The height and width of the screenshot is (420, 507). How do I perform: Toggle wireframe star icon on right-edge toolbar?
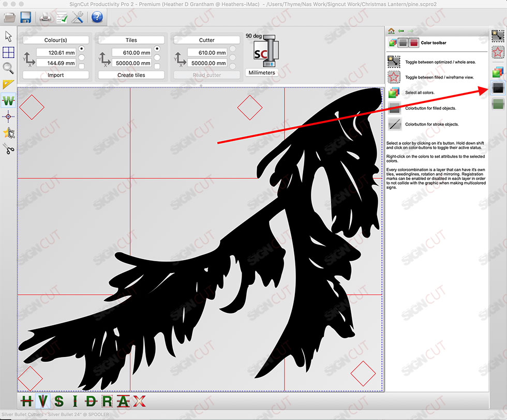point(498,52)
